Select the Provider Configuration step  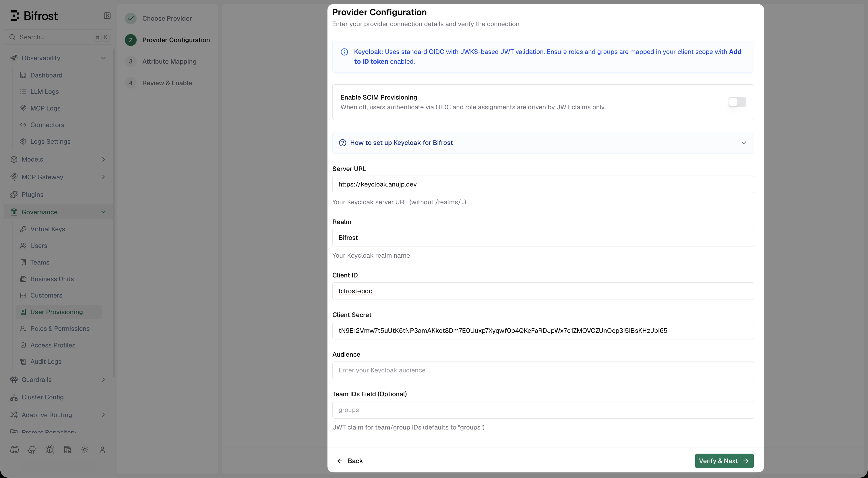167,40
